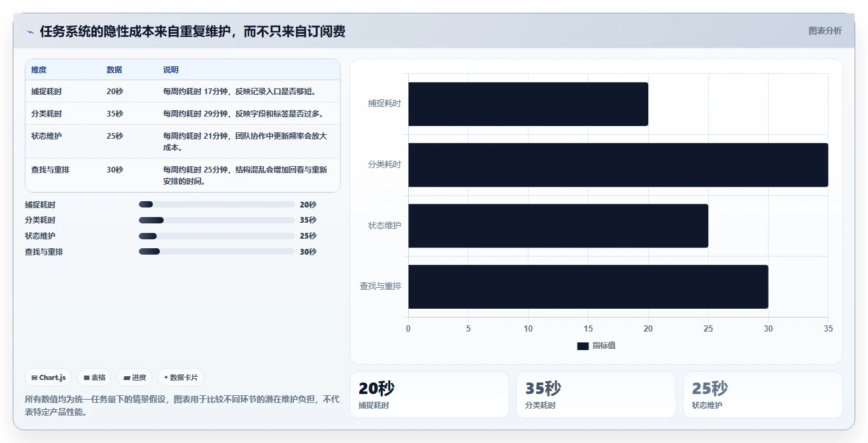The image size is (868, 443).
Task: Click the 捕捉耗时 progress bar showing 20秒
Action: (217, 204)
